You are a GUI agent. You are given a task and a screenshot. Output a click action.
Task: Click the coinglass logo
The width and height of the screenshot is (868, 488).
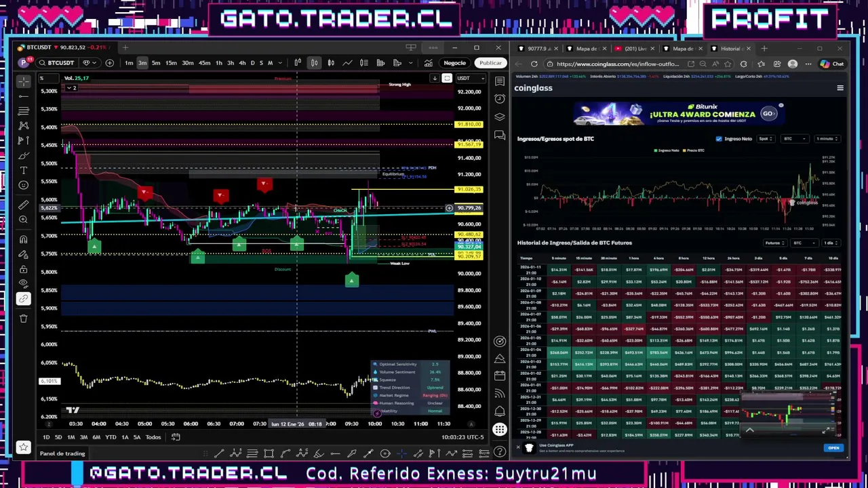click(x=533, y=88)
